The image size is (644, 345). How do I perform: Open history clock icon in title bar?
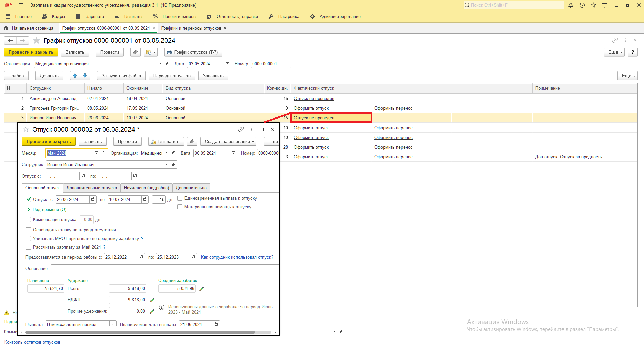(582, 5)
